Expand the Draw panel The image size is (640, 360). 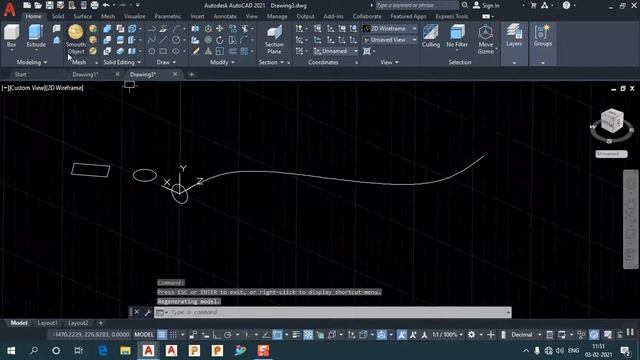coord(166,62)
